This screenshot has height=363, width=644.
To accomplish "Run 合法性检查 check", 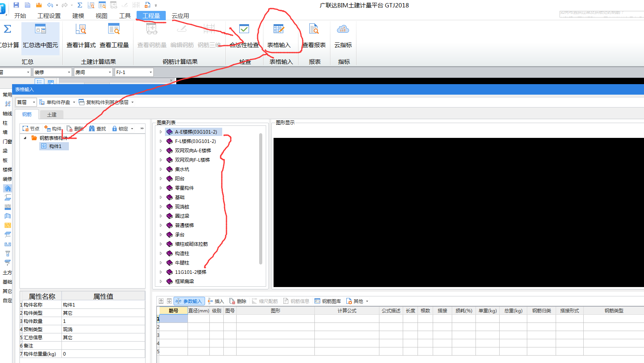I will [x=244, y=36].
